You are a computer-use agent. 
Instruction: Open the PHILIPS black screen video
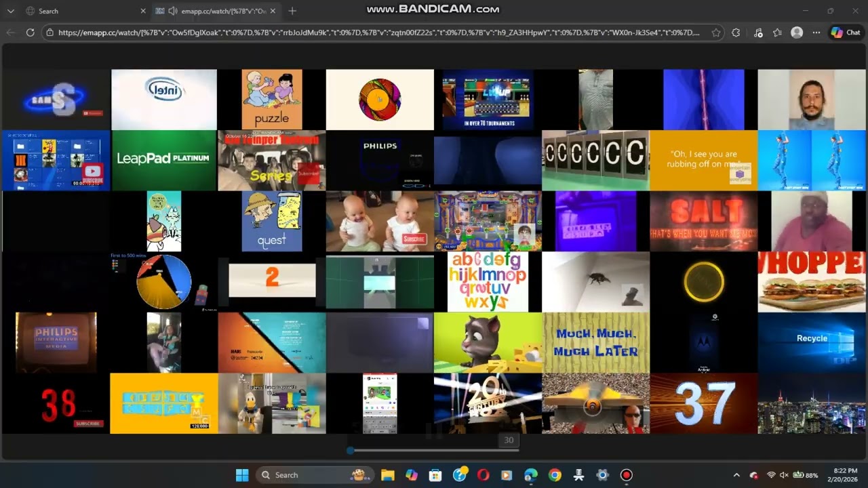click(x=380, y=160)
